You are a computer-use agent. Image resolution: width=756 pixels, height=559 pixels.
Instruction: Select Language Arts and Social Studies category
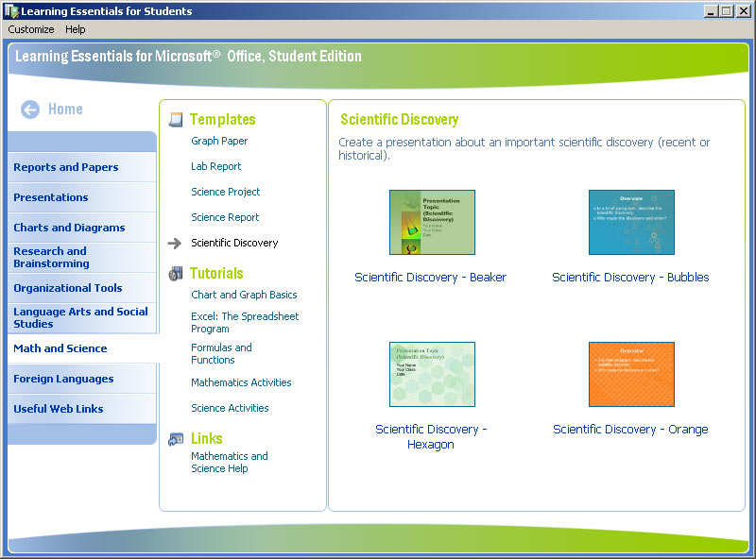tap(82, 318)
